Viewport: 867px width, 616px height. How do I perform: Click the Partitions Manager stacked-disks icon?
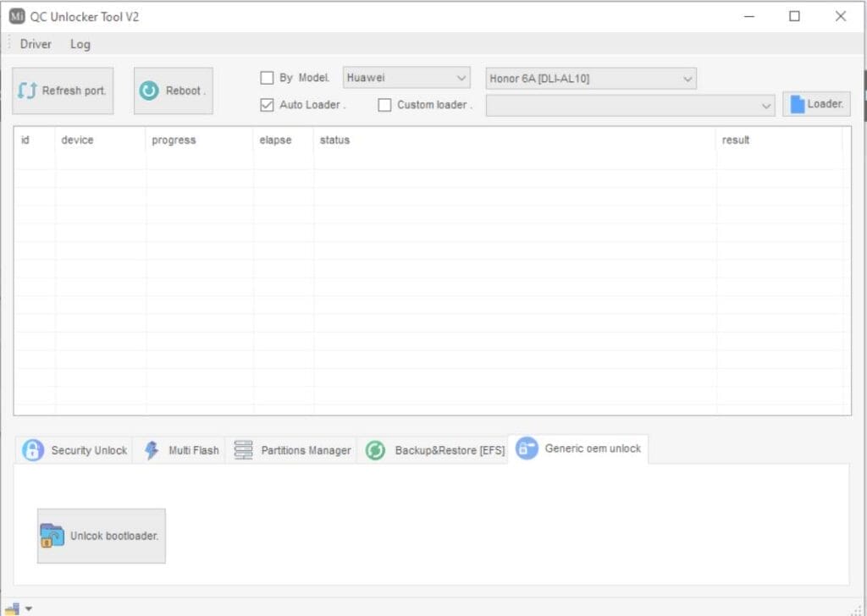(244, 450)
